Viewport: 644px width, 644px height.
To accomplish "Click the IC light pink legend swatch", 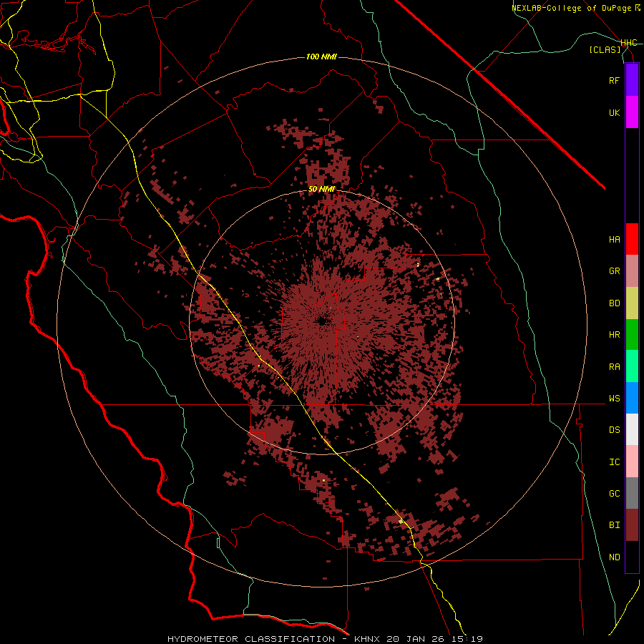I will (632, 462).
